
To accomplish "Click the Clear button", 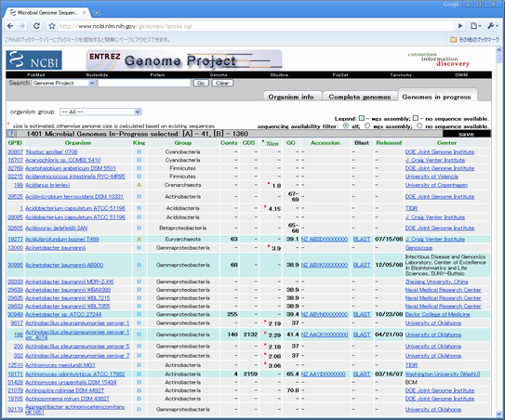I will point(222,83).
